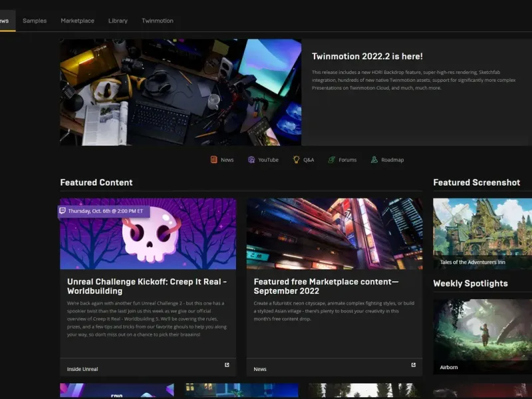Open the Forums link text
The height and width of the screenshot is (399, 532).
click(347, 160)
